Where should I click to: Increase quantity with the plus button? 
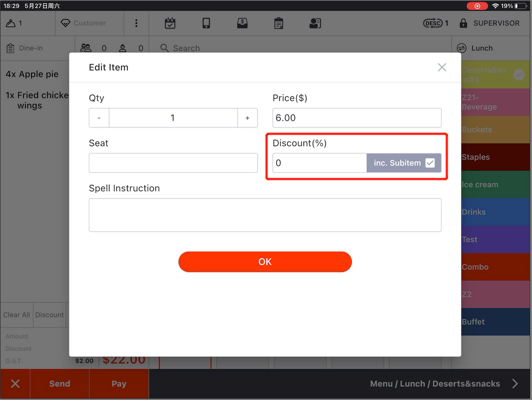tap(248, 118)
